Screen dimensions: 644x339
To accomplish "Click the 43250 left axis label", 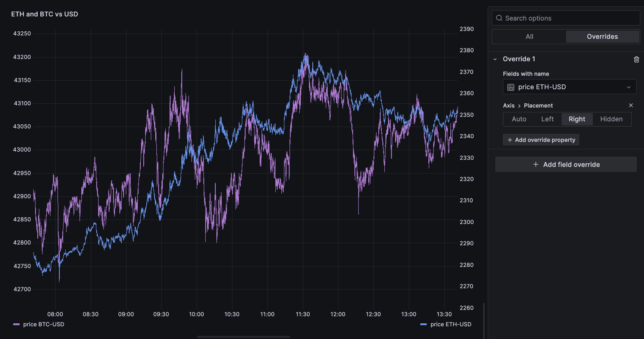I will point(22,34).
